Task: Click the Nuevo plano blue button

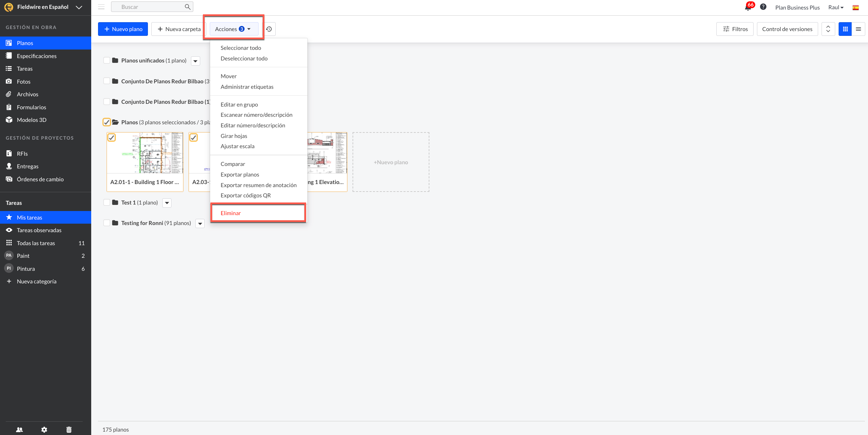Action: pos(123,29)
